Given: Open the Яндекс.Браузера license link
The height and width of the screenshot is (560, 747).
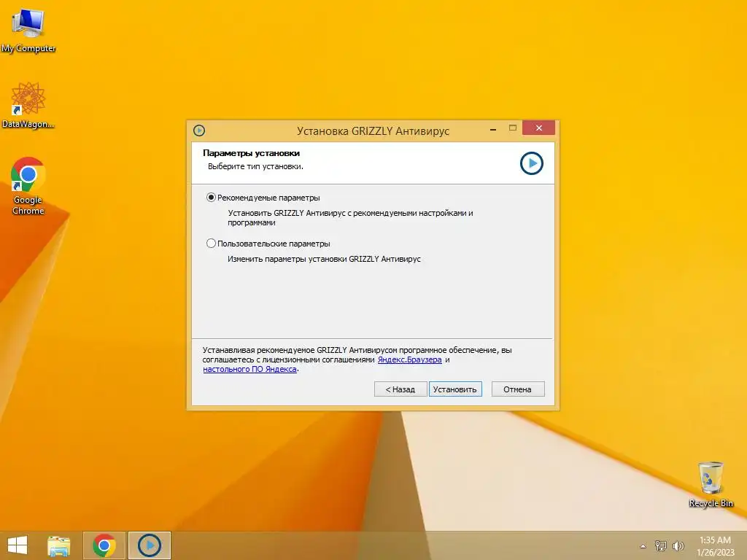Looking at the screenshot, I should coord(410,359).
